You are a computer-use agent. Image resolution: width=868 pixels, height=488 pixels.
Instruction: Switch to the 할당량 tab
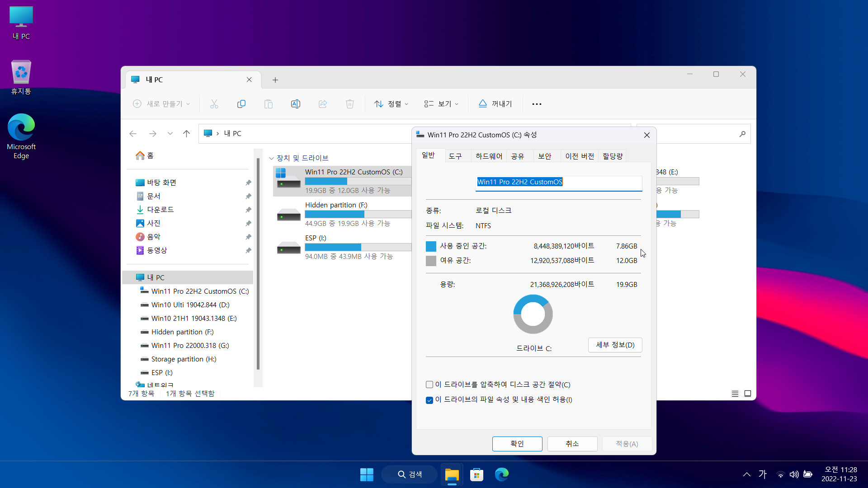[x=613, y=156]
